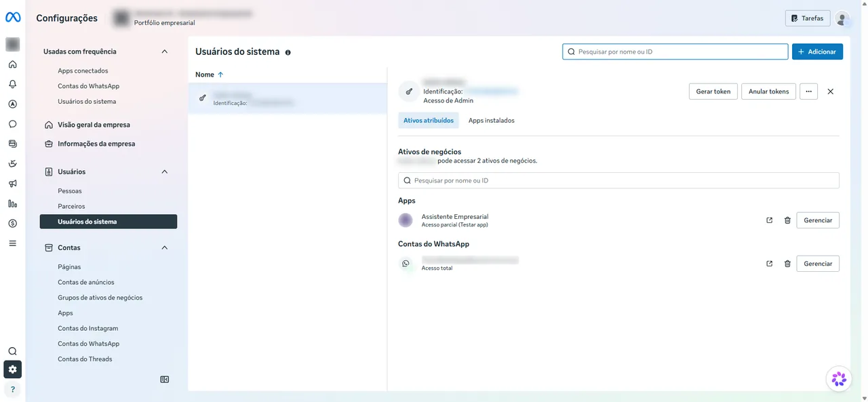Open Contas do Threads
This screenshot has height=402, width=868.
[85, 359]
